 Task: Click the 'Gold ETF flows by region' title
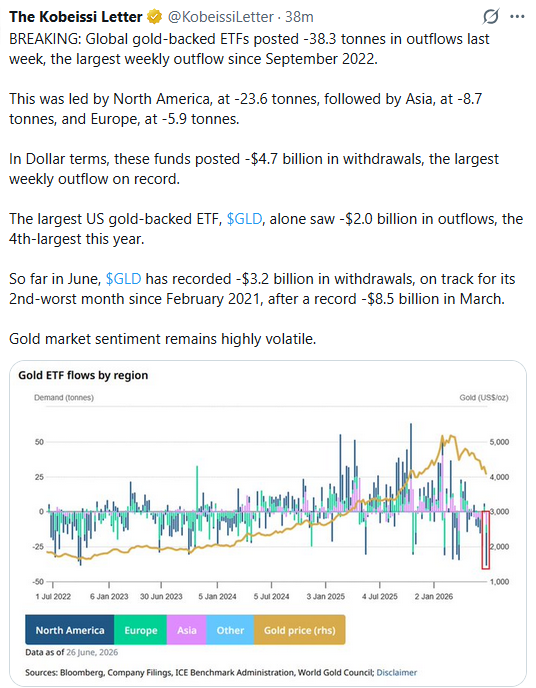pos(83,375)
